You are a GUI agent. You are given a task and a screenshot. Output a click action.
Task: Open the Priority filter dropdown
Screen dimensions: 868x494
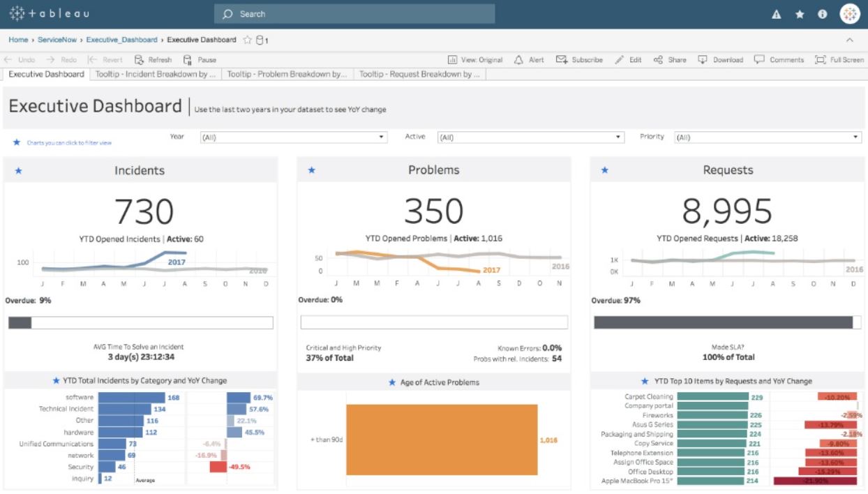[857, 137]
